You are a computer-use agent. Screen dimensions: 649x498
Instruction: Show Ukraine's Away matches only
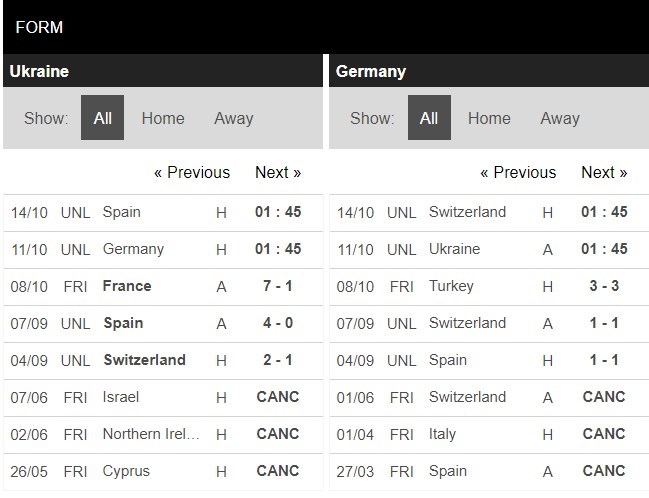click(x=233, y=118)
